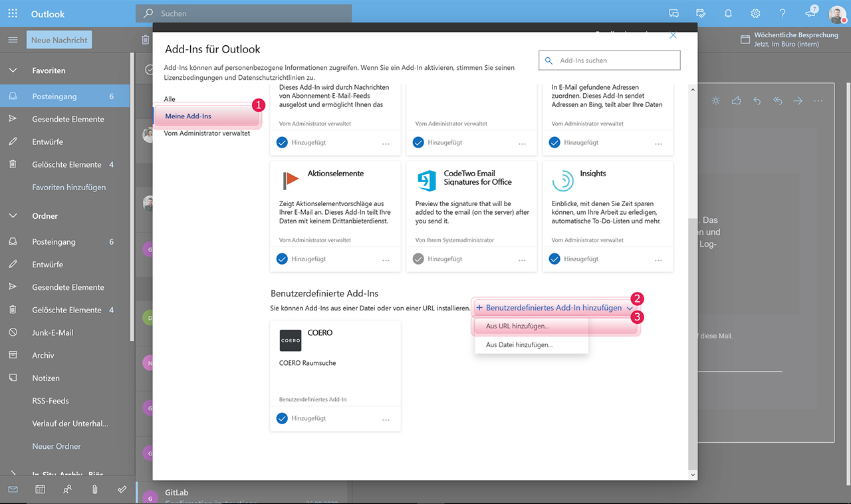Screen dimensions: 851x504
Task: Open Junk-E-Mail folder
Action: point(65,332)
